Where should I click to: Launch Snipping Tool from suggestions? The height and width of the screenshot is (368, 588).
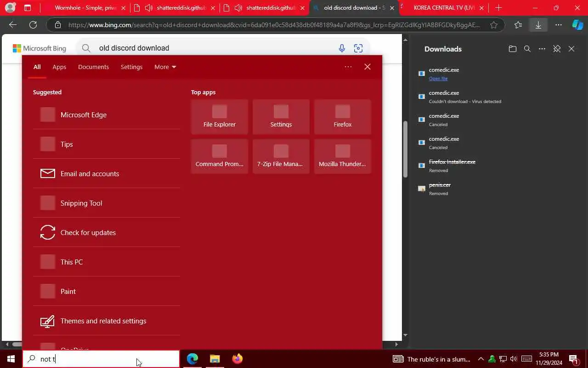107,203
